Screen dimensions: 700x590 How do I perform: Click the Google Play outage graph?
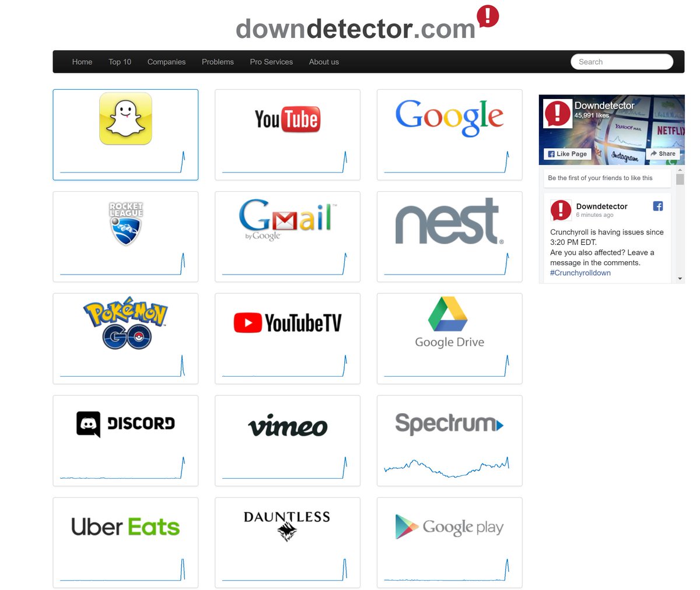pyautogui.click(x=447, y=570)
